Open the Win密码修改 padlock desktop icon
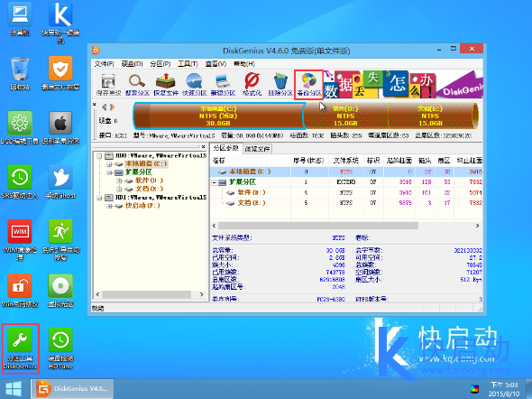The width and height of the screenshot is (532, 399). (20, 291)
